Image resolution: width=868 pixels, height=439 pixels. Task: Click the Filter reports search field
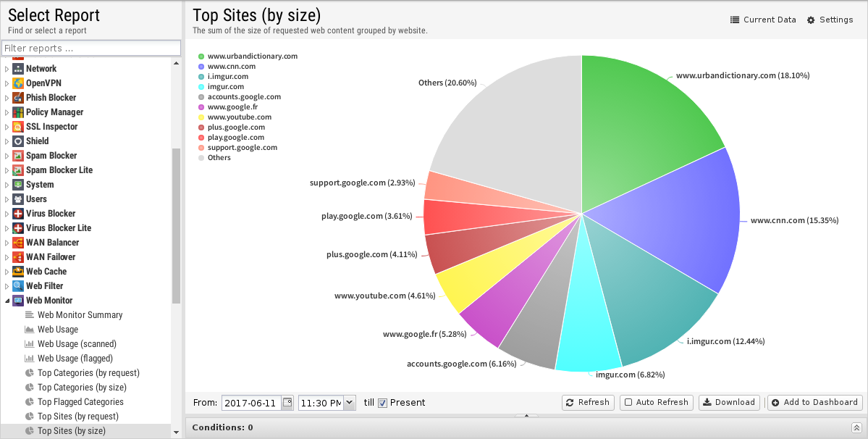coord(90,48)
